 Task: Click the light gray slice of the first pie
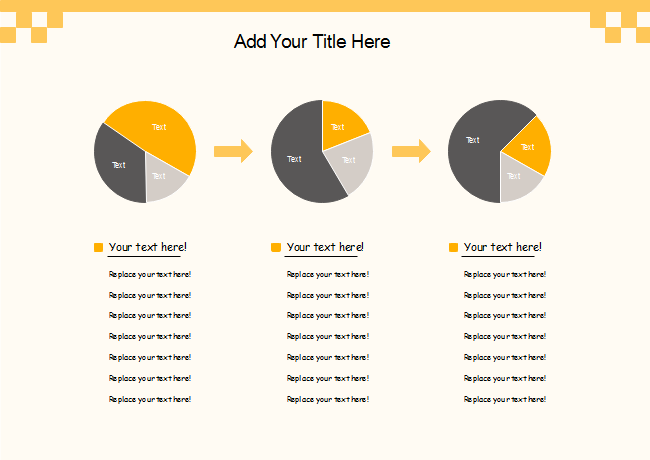[x=162, y=180]
